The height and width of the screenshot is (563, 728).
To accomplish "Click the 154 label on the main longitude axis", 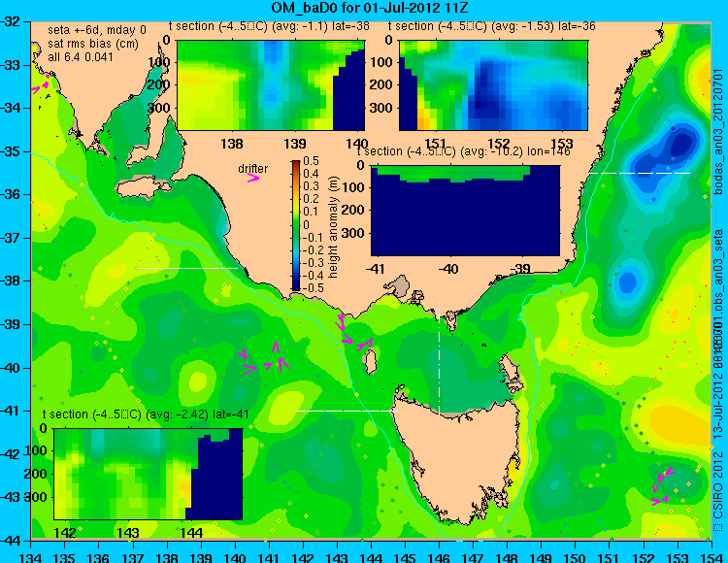I will pos(711,556).
